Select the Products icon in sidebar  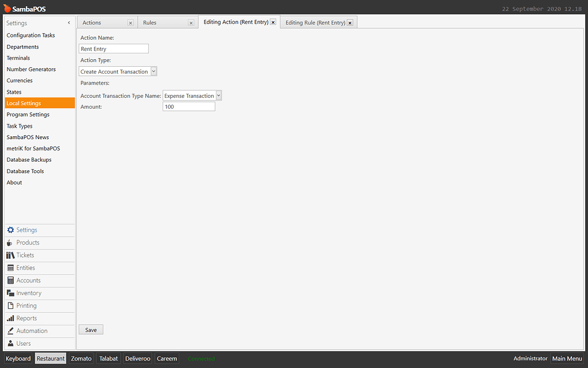(x=11, y=242)
